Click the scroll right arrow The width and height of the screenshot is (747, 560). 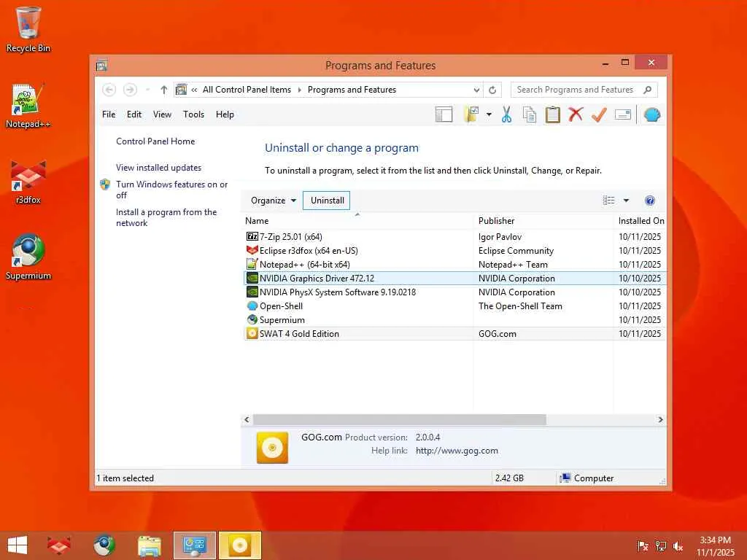tap(660, 419)
